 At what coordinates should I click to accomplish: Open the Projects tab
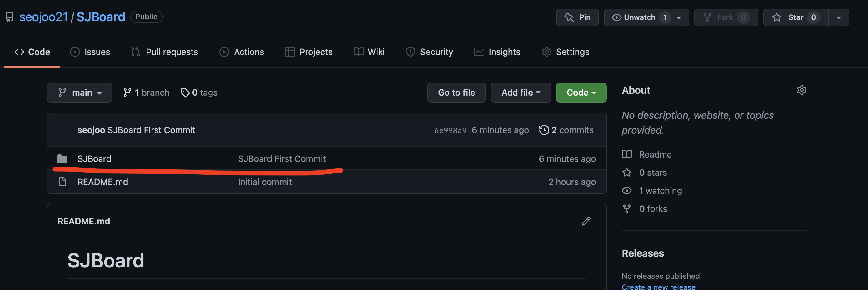pos(309,52)
